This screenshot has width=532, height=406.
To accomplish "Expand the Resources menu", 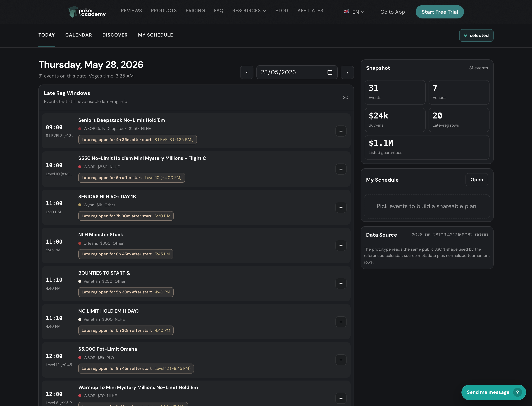I will (x=249, y=11).
